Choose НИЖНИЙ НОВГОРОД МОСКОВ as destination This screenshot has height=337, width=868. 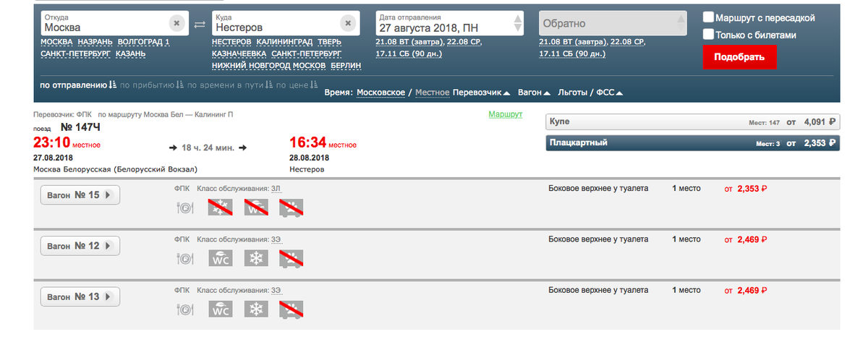(x=268, y=65)
